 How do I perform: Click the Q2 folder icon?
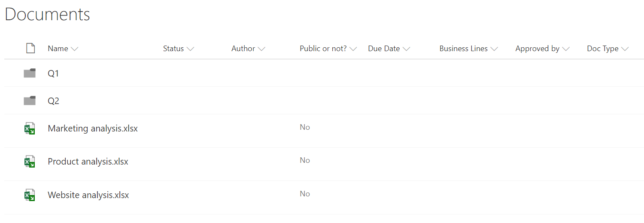click(x=30, y=101)
